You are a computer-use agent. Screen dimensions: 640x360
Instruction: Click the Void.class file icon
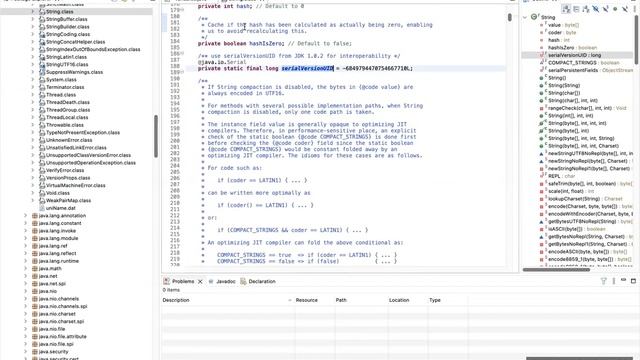pyautogui.click(x=42, y=193)
